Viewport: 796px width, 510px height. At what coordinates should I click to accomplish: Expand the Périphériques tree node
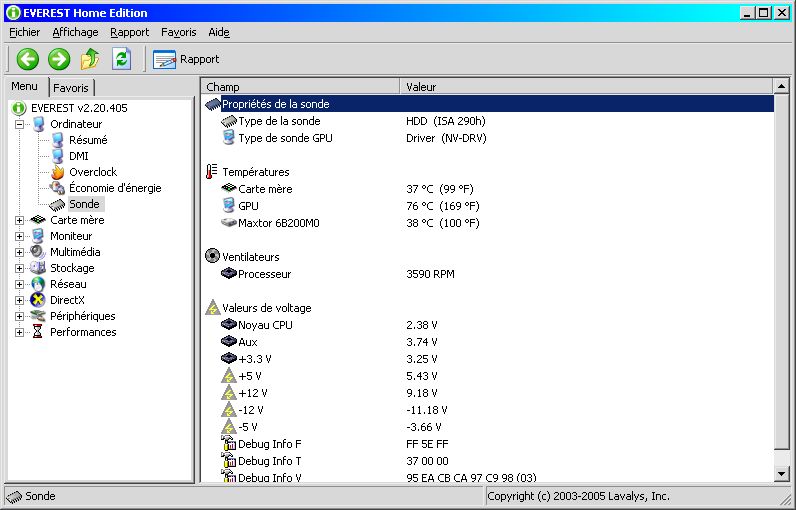[x=20, y=316]
